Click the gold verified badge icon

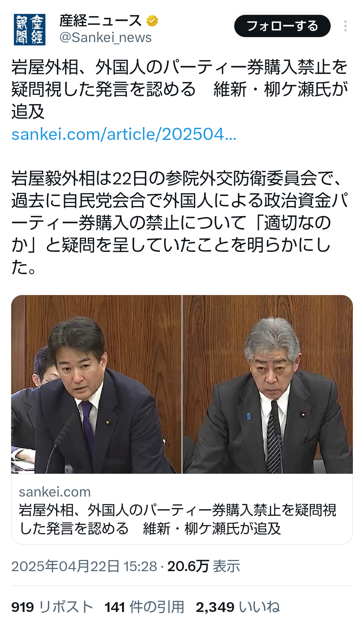click(152, 21)
